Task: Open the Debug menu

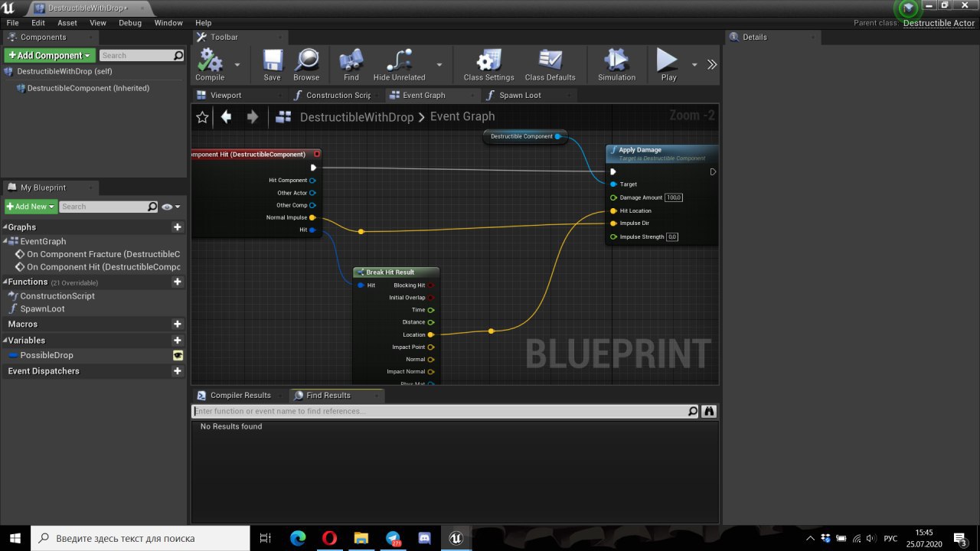Action: click(x=130, y=23)
